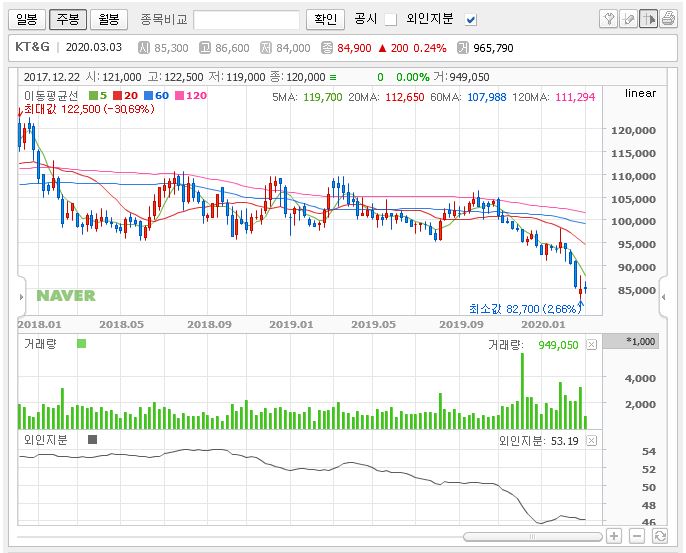Click the 20MA value 112,650
The width and height of the screenshot is (686, 553).
click(404, 97)
